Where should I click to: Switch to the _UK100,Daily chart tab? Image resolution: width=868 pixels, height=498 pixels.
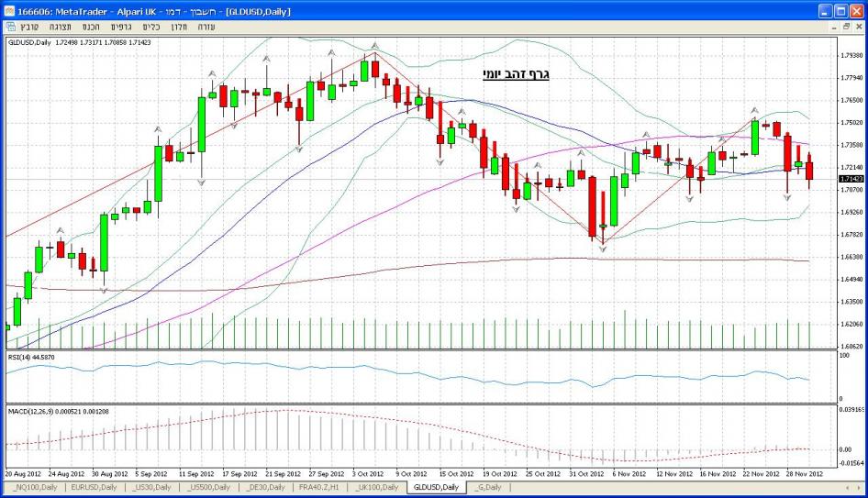point(374,487)
